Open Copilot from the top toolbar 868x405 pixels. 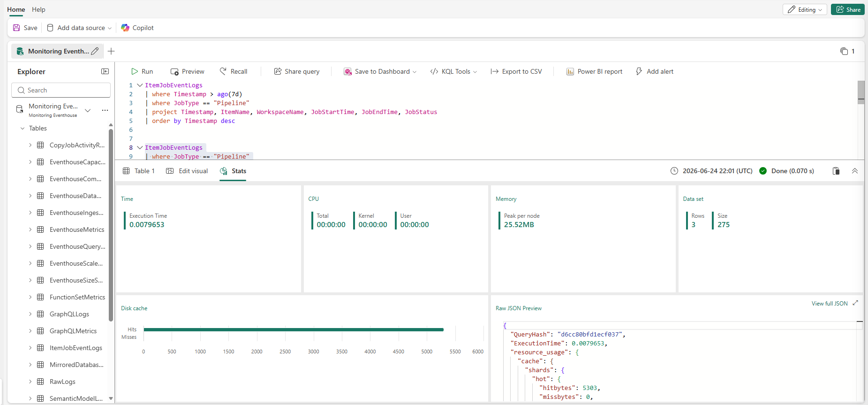[x=137, y=28]
